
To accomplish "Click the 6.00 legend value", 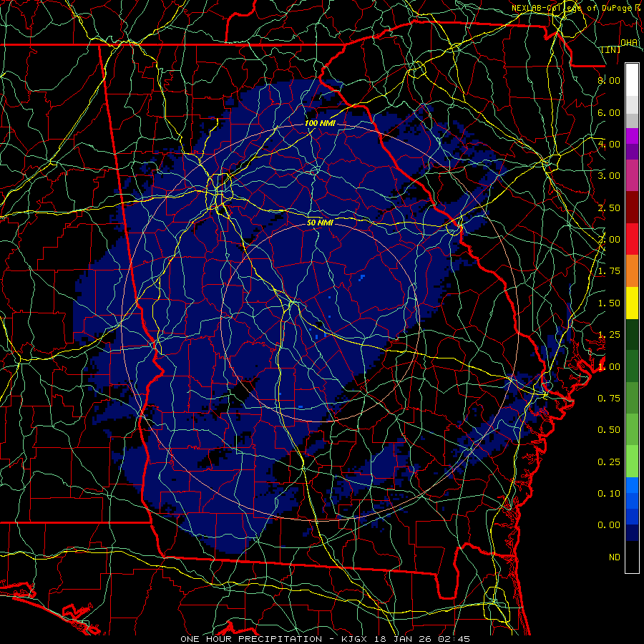I will (609, 112).
